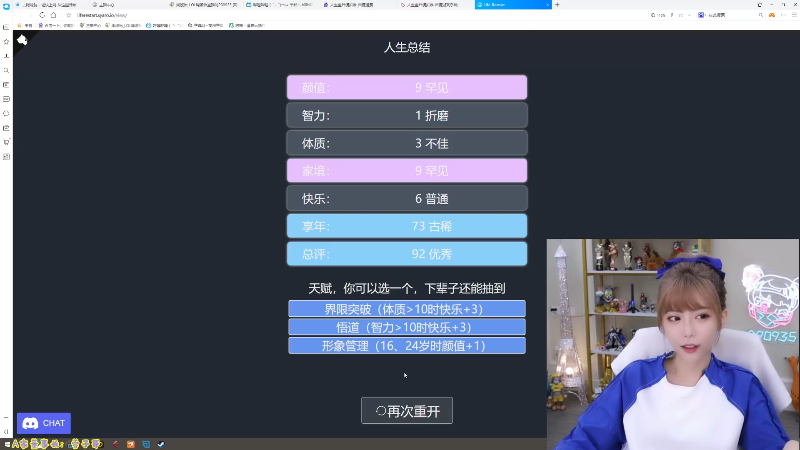This screenshot has width=800, height=450.
Task: Open the sidebar downloads icon
Action: 6,56
